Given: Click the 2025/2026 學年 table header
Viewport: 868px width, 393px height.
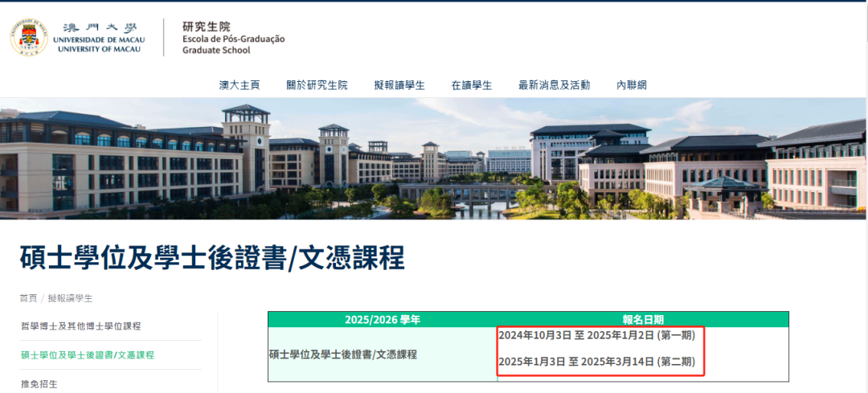Looking at the screenshot, I should click(x=383, y=319).
